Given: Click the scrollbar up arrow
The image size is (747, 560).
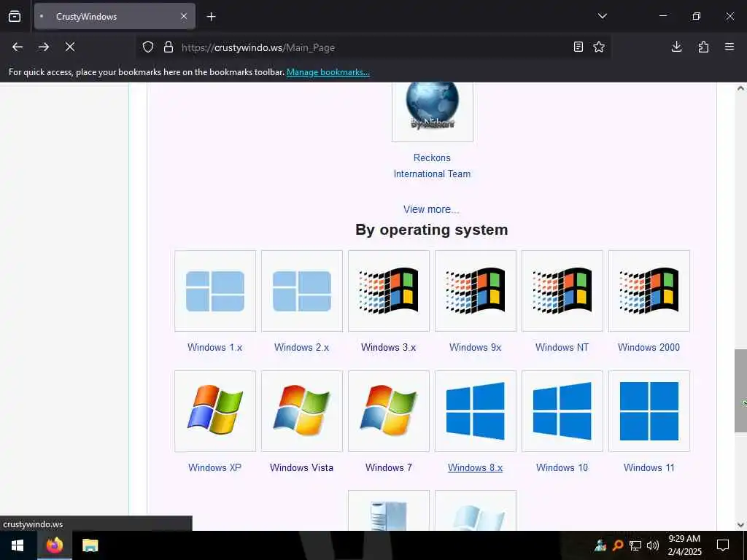Looking at the screenshot, I should pyautogui.click(x=740, y=88).
